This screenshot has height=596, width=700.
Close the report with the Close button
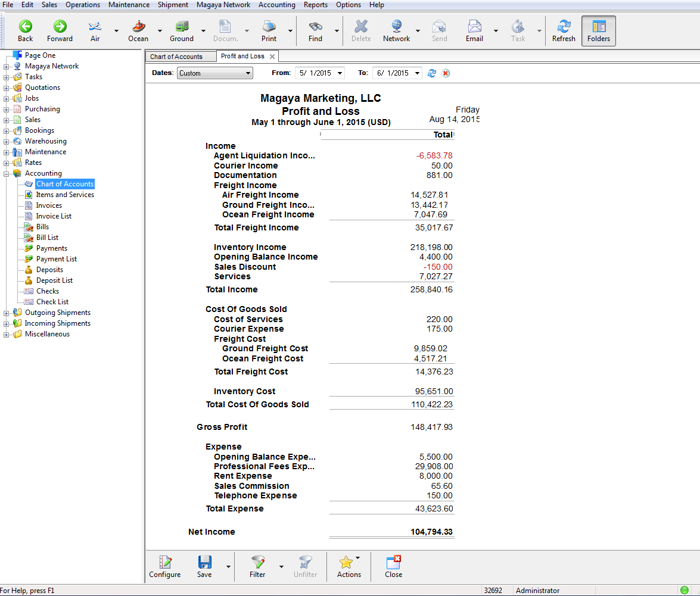coord(393,567)
